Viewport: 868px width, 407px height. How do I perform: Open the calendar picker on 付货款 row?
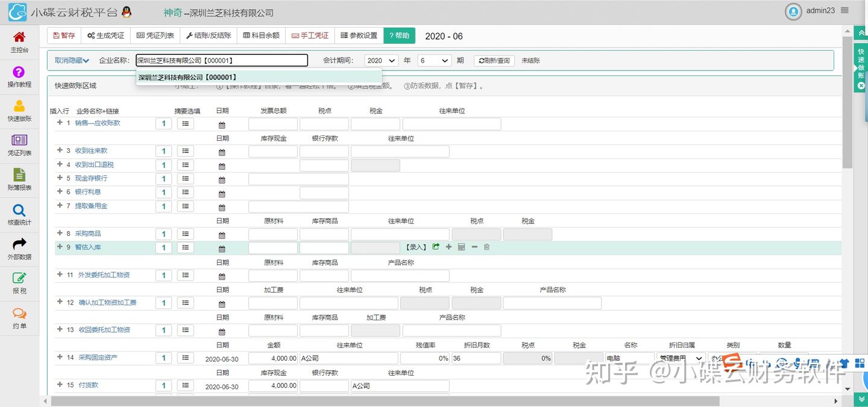[222, 386]
